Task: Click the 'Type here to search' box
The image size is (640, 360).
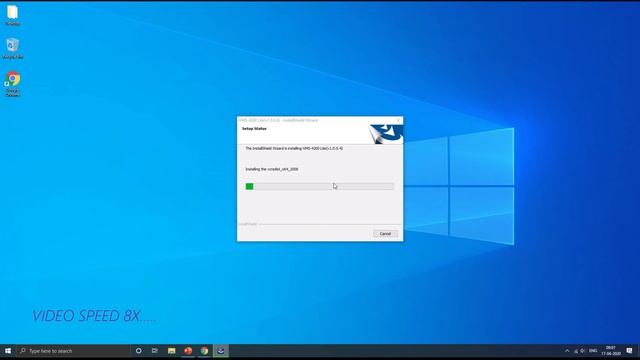Action: 73,351
